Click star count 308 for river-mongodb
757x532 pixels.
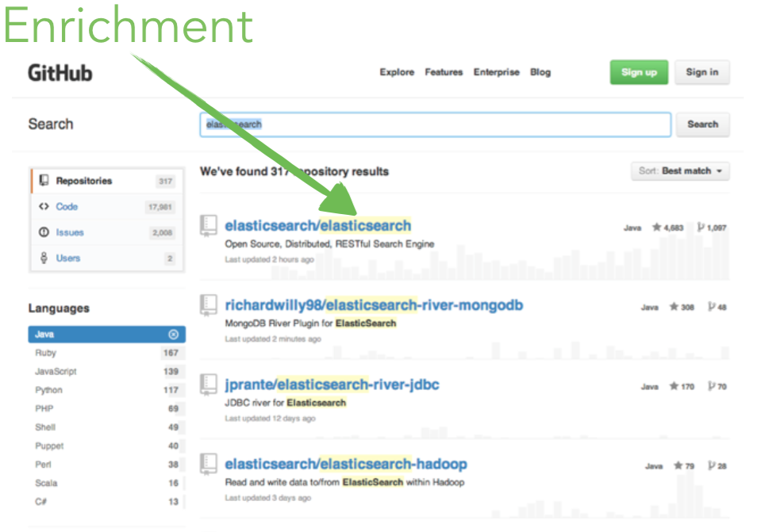pyautogui.click(x=682, y=307)
